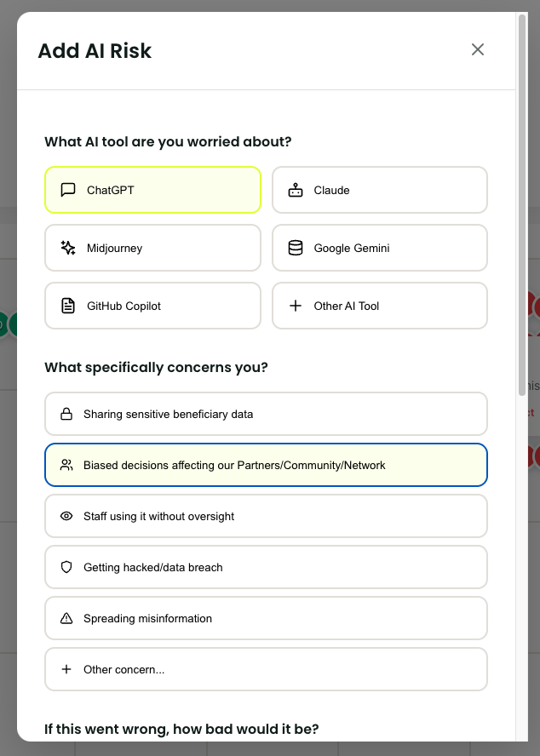
Task: Click the shield icon on the data breach option
Action: pos(66,567)
